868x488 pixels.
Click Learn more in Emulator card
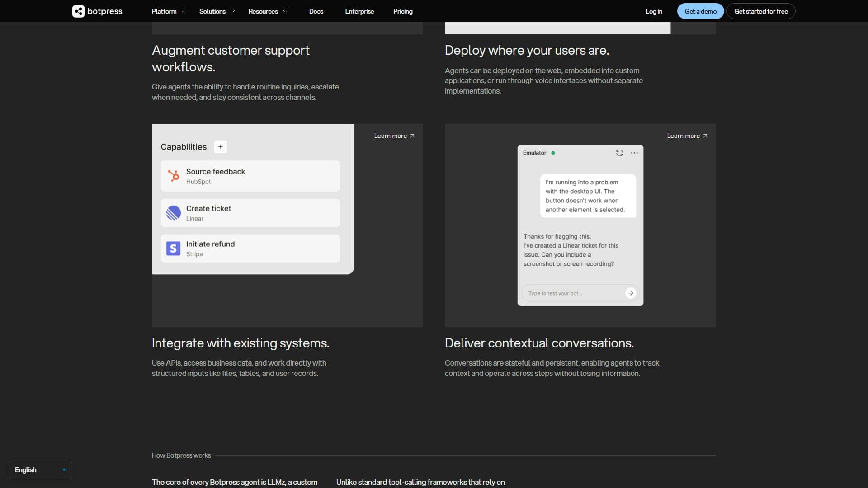coord(687,136)
